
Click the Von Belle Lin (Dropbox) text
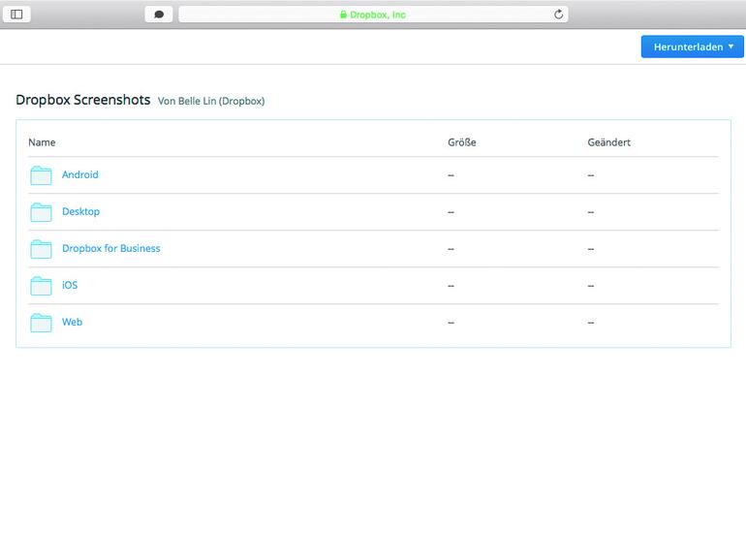click(x=211, y=101)
